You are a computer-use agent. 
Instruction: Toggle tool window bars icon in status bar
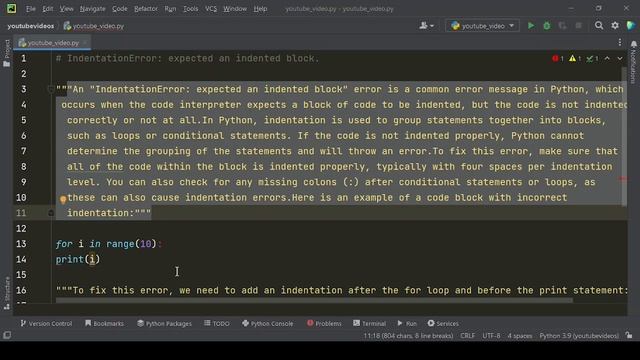(x=7, y=336)
